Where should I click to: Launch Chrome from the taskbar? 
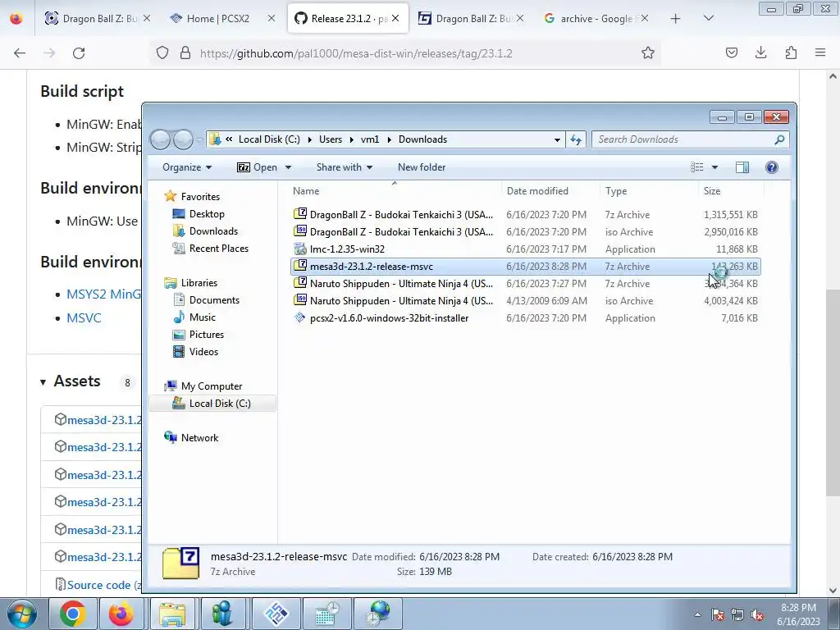pos(73,614)
